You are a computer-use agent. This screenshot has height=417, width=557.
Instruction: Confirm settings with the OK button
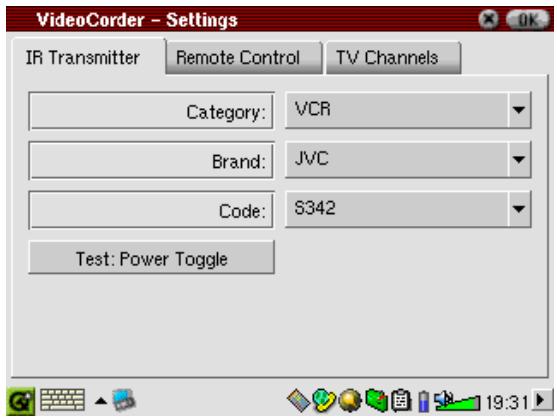pyautogui.click(x=529, y=20)
